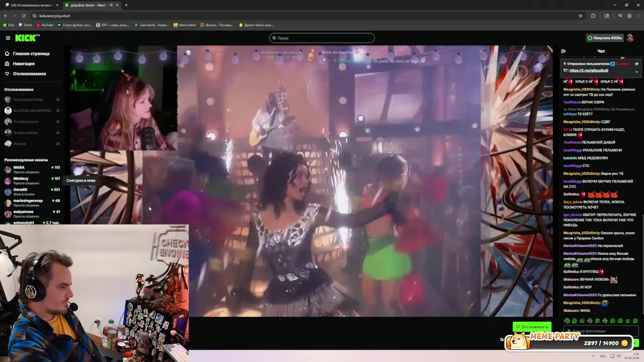Hide the pinned chat message
This screenshot has height=362, width=644.
tap(636, 64)
